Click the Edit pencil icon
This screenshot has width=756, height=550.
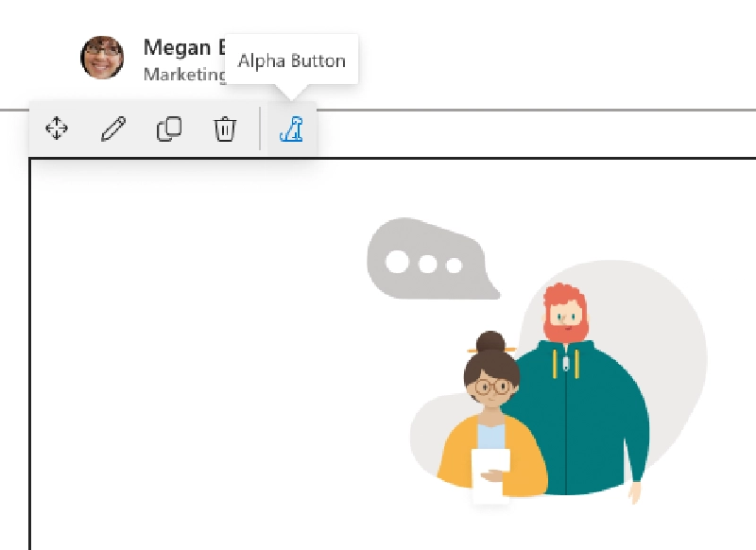pos(113,129)
